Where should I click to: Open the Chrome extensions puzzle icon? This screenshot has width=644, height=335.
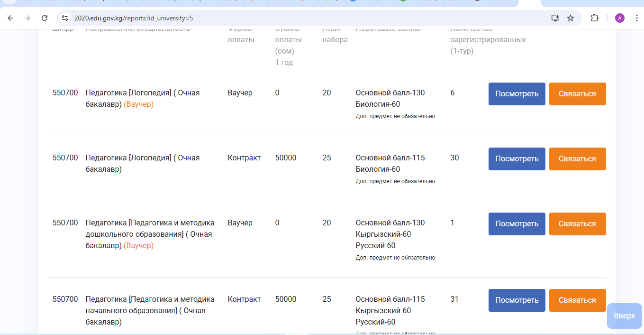594,18
